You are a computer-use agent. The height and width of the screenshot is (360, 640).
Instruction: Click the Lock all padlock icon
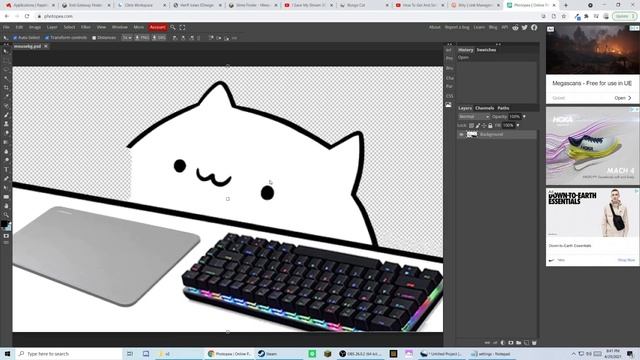(490, 126)
